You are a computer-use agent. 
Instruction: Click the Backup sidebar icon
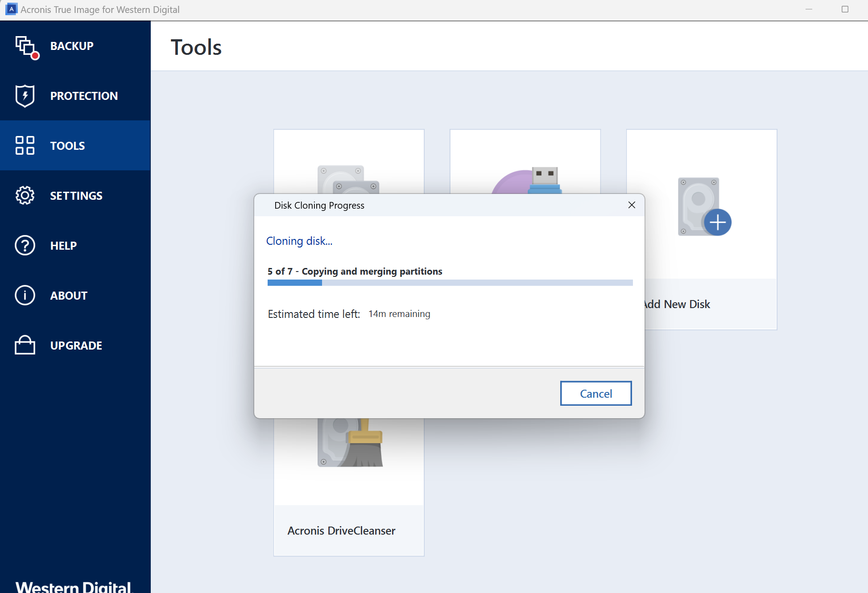click(x=26, y=46)
